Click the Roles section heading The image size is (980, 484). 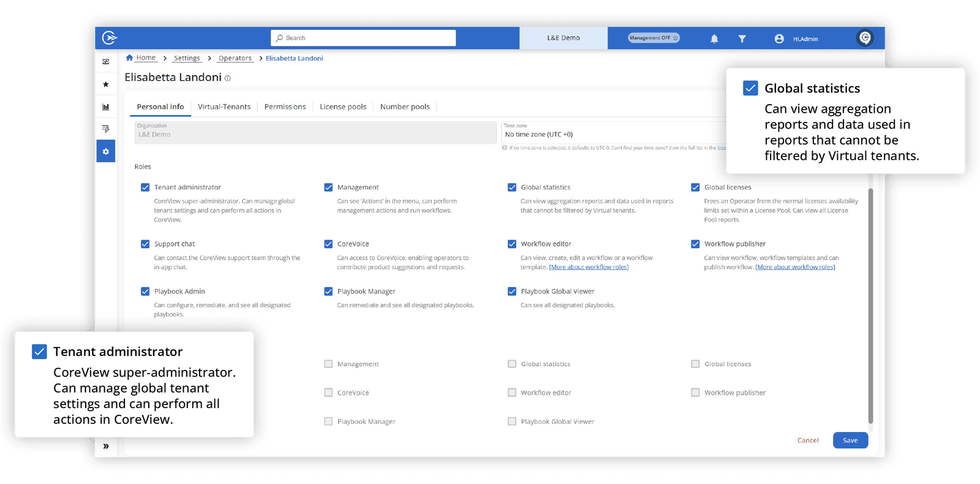point(143,167)
